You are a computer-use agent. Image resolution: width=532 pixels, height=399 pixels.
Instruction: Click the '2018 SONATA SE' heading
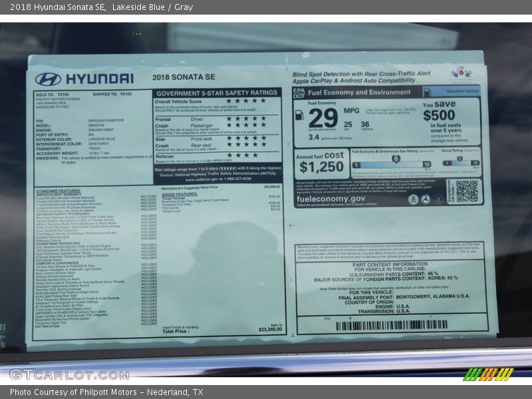coord(184,77)
